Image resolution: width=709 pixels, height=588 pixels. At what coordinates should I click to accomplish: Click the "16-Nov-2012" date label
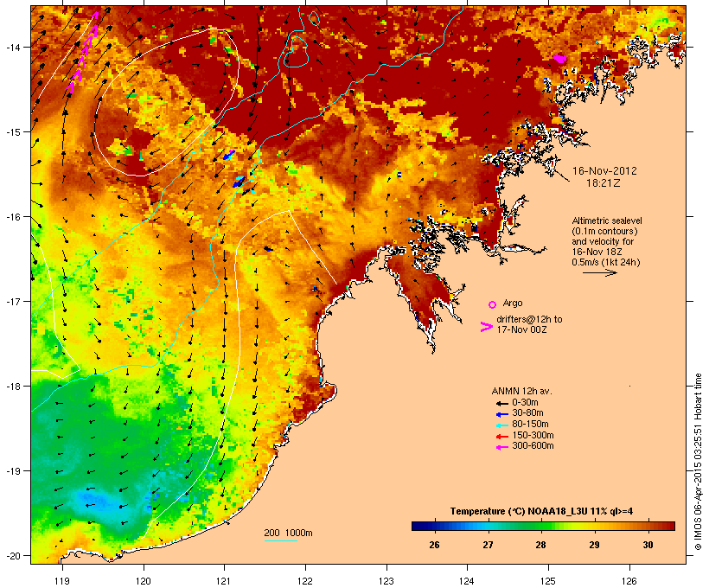pos(604,171)
